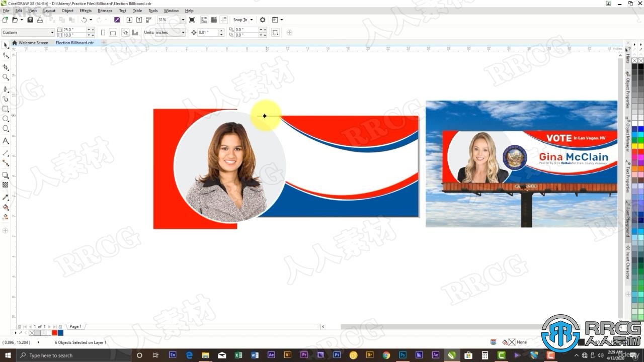Click the red swatch in document palette

pos(54,333)
